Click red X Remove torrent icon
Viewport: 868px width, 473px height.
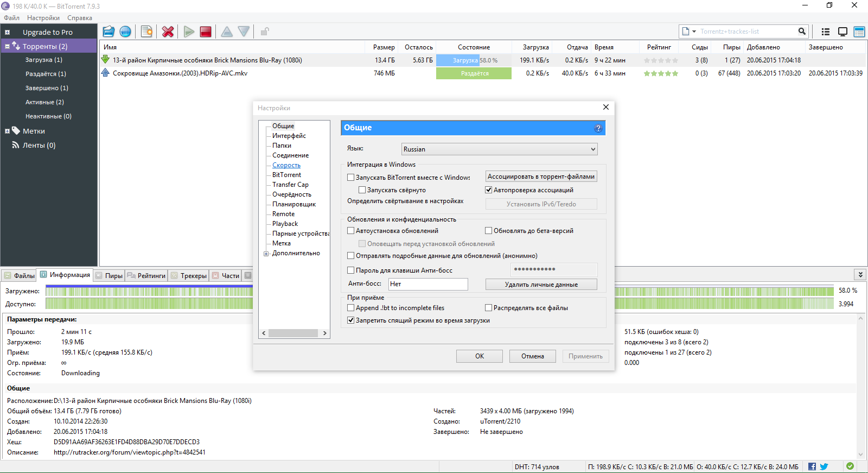[168, 31]
